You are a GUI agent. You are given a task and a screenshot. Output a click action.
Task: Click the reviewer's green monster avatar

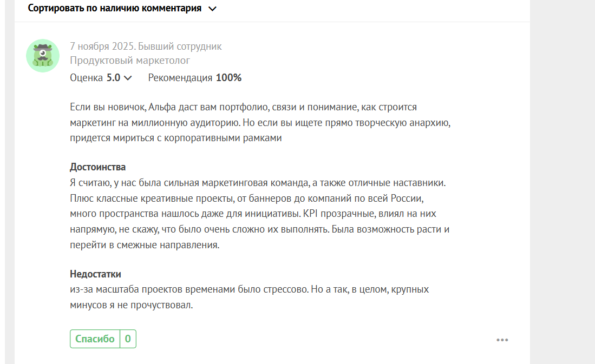tap(43, 56)
